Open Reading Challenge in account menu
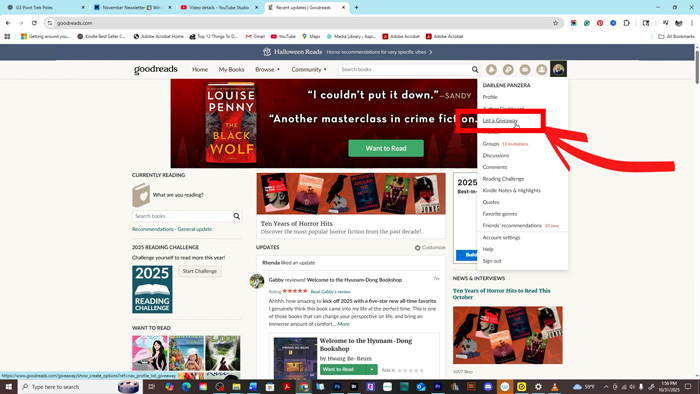The width and height of the screenshot is (700, 394). (x=503, y=179)
